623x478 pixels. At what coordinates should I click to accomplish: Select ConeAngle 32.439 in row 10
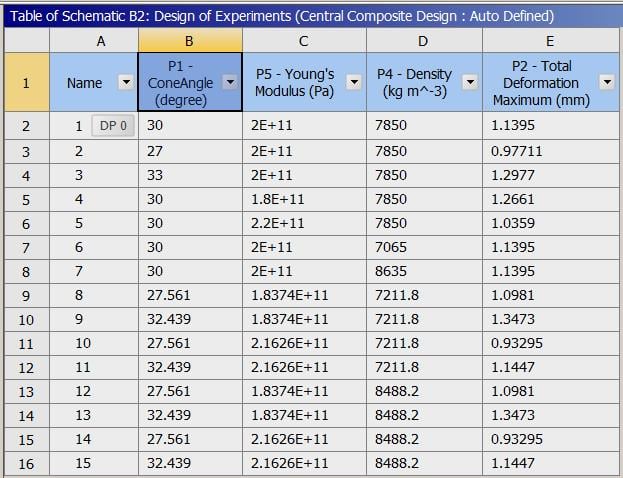click(x=190, y=319)
